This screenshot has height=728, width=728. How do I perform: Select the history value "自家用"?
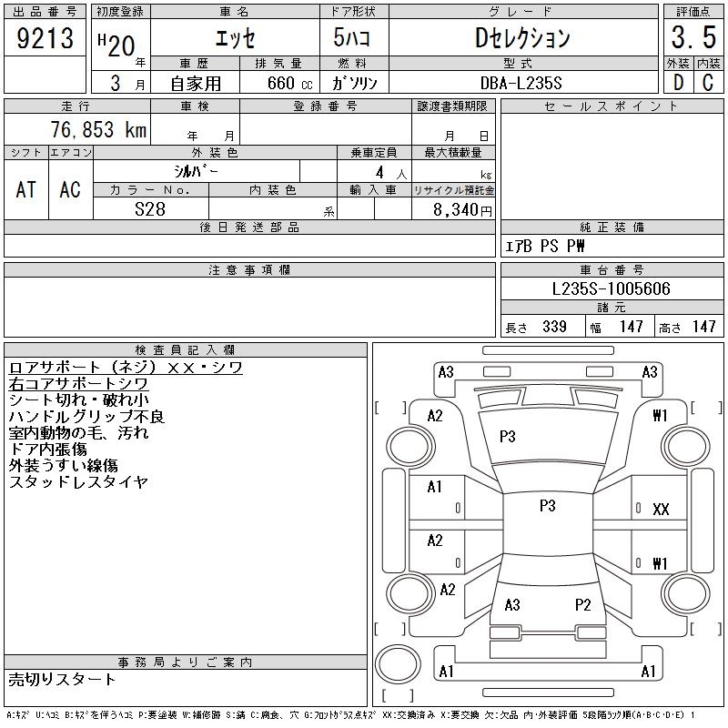[x=196, y=84]
